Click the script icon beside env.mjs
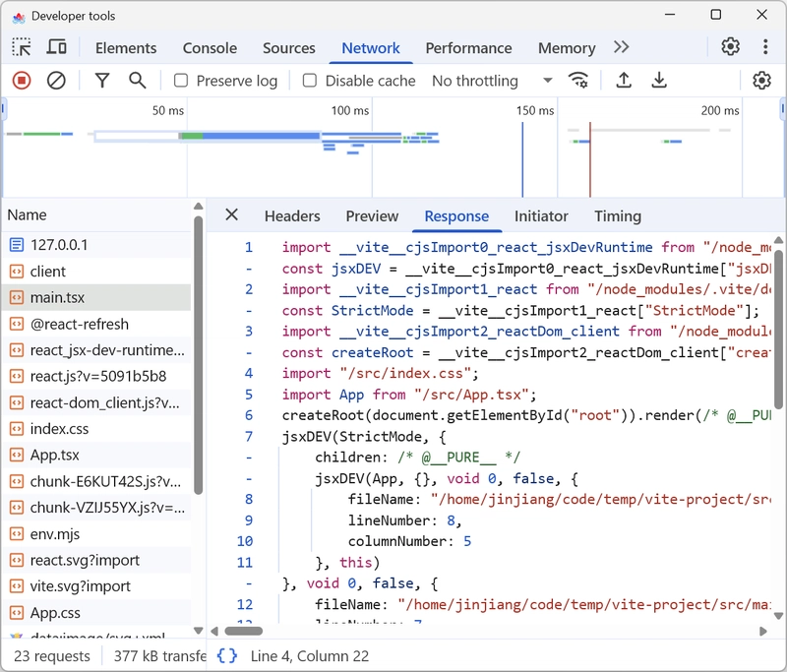Screen dimensions: 787x672 17,534
